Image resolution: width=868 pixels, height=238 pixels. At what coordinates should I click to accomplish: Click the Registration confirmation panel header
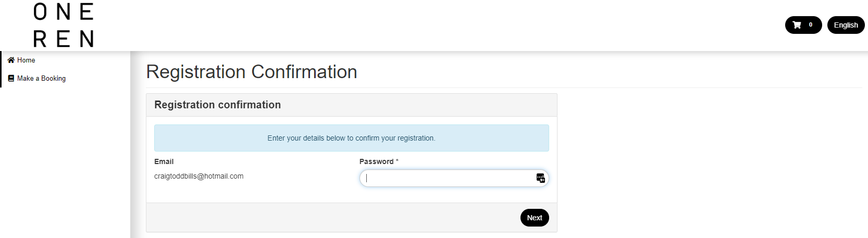click(217, 105)
